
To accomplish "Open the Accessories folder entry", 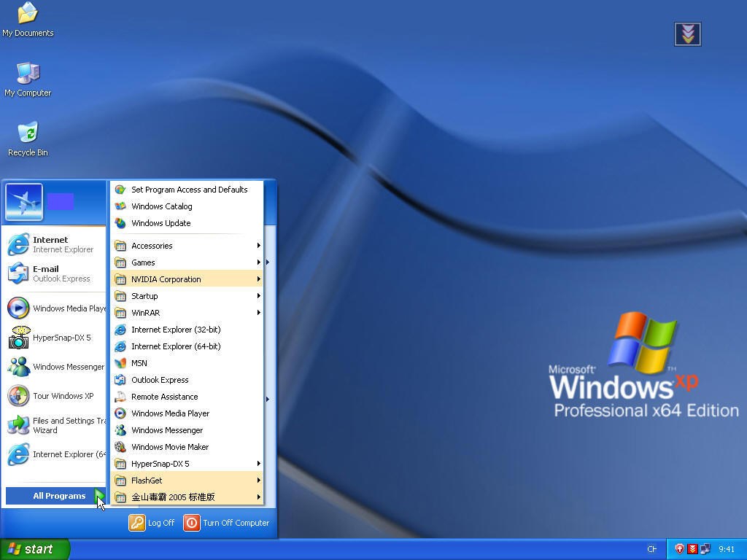I will point(187,246).
